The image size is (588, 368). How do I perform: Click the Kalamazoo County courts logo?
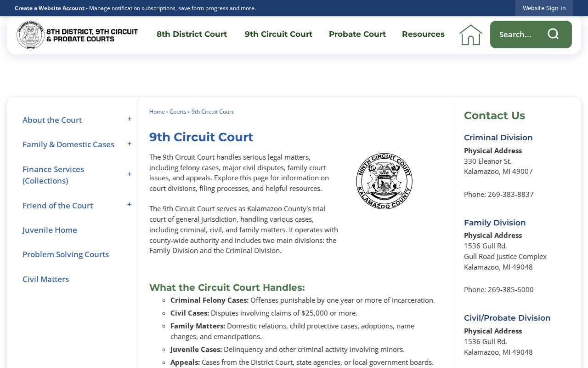[77, 35]
